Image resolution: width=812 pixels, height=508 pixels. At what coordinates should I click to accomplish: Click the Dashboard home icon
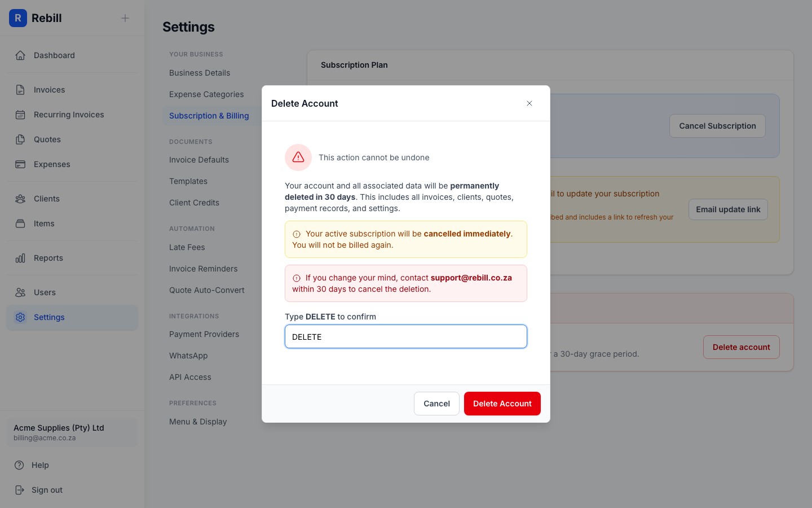20,55
